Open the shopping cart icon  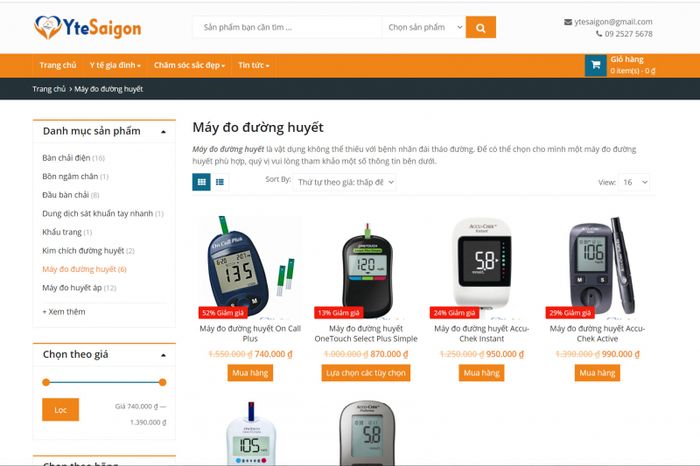596,65
